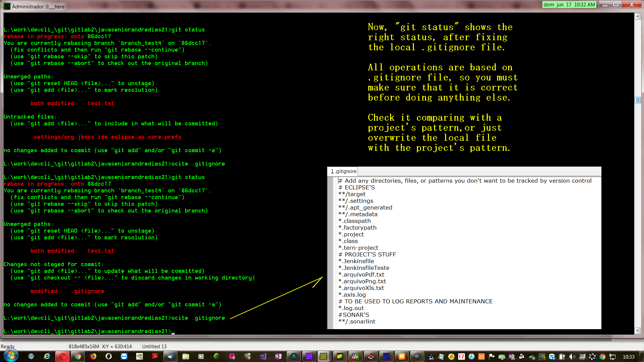Switch to the GitKraken taskbar button
This screenshot has height=362, width=644.
(294, 356)
